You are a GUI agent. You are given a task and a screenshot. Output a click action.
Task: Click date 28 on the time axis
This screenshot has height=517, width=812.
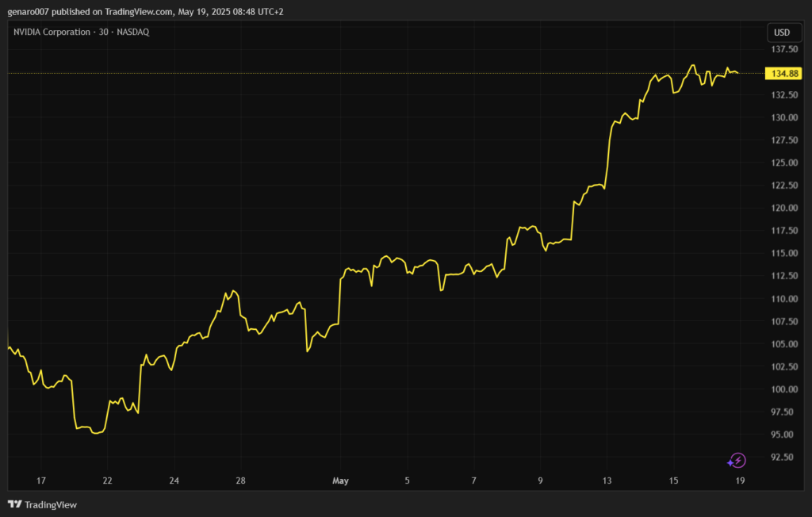241,481
